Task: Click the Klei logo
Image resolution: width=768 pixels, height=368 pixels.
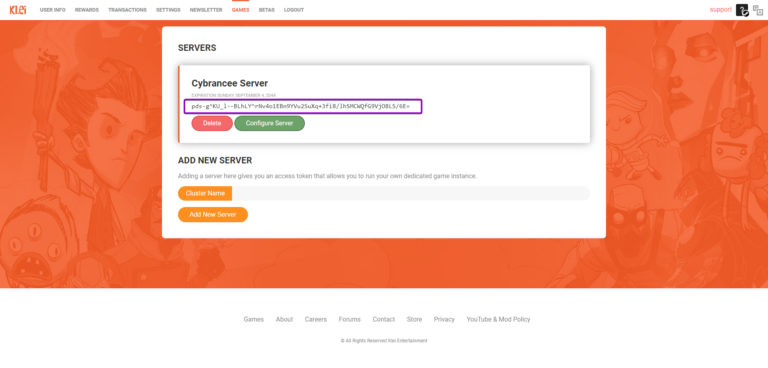Action: 18,10
